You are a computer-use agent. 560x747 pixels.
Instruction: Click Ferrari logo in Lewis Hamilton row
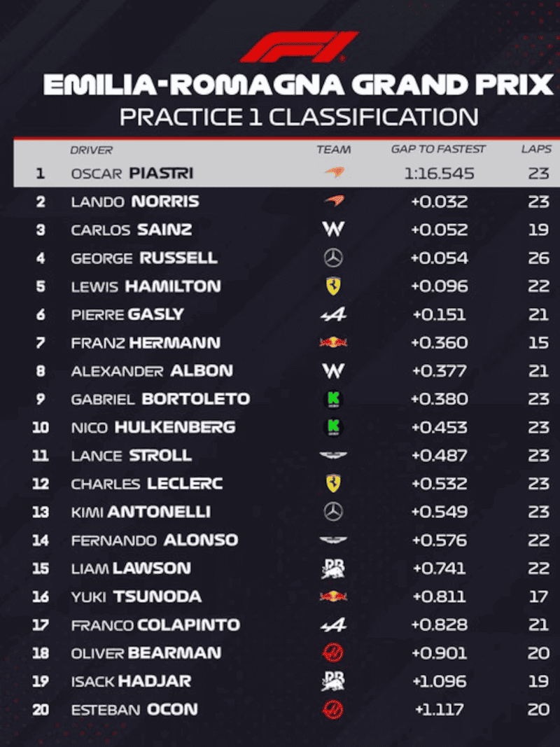click(x=333, y=286)
